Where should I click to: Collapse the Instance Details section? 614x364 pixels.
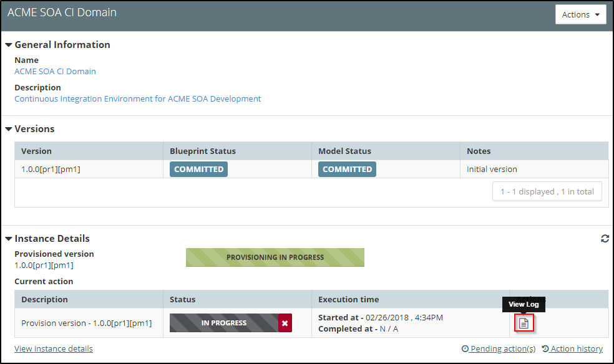click(x=9, y=239)
